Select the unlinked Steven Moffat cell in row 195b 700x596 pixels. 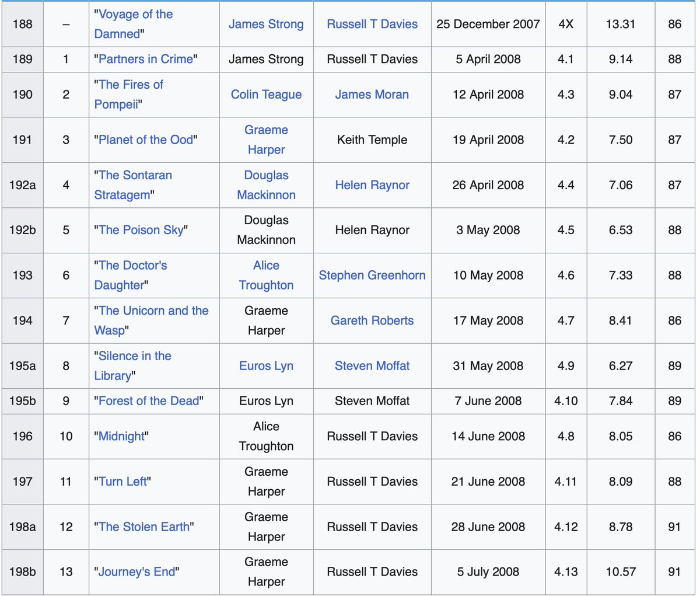[x=372, y=401]
